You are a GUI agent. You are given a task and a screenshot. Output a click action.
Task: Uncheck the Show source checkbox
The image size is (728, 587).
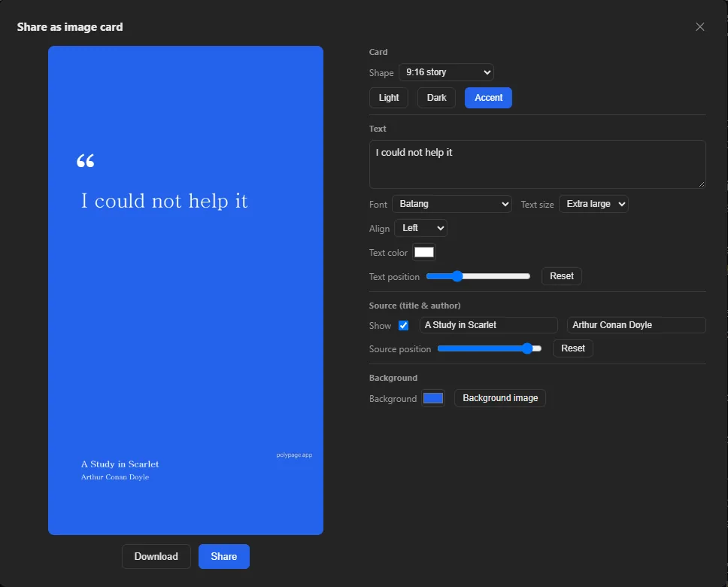[403, 325]
